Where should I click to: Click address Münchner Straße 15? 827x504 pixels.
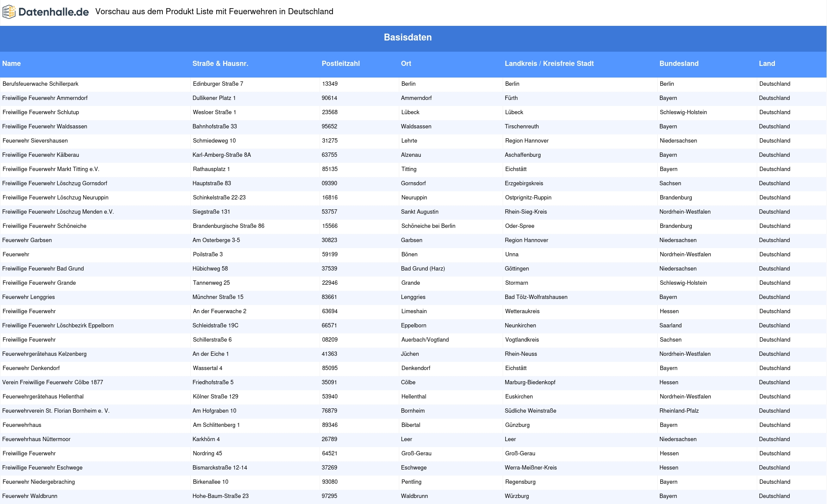coord(218,297)
